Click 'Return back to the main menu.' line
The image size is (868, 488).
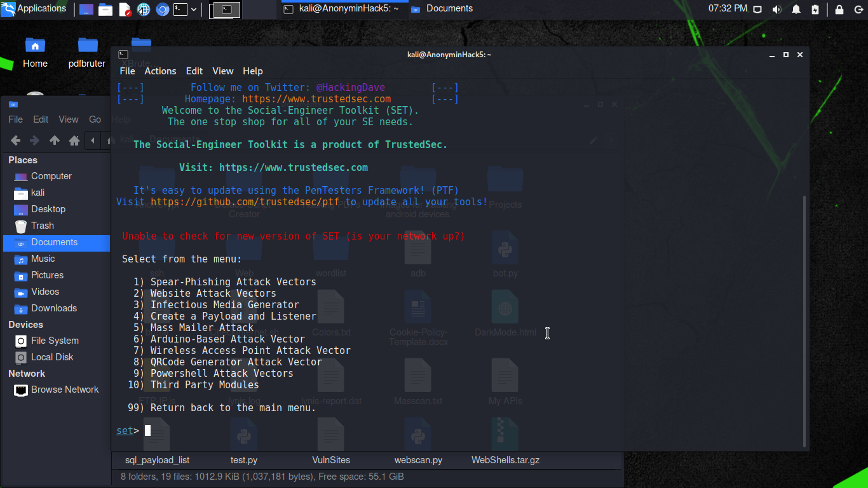pos(233,408)
